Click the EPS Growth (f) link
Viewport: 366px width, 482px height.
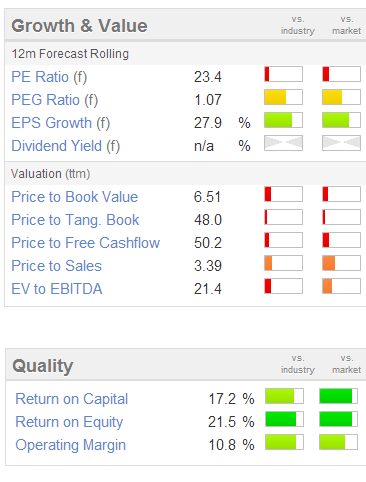61,123
